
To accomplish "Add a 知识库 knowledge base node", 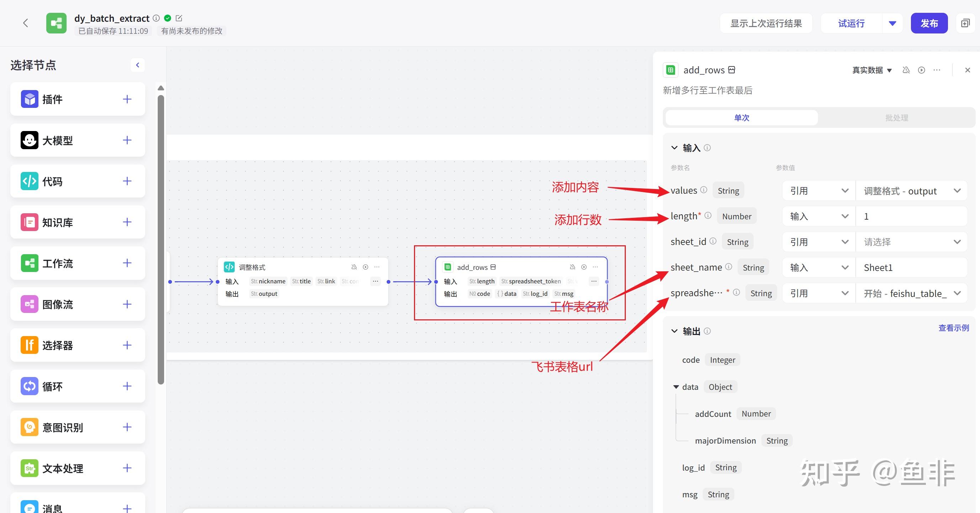I will click(x=127, y=222).
